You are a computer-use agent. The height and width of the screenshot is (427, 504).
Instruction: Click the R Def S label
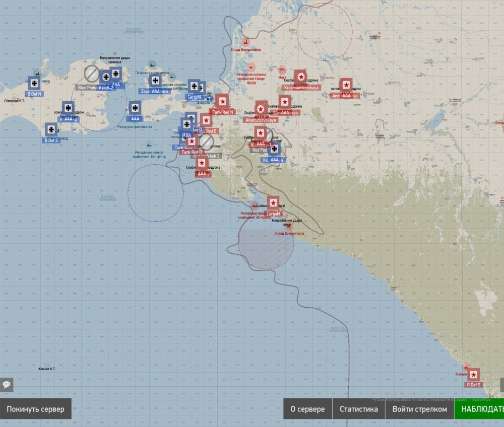(x=473, y=385)
